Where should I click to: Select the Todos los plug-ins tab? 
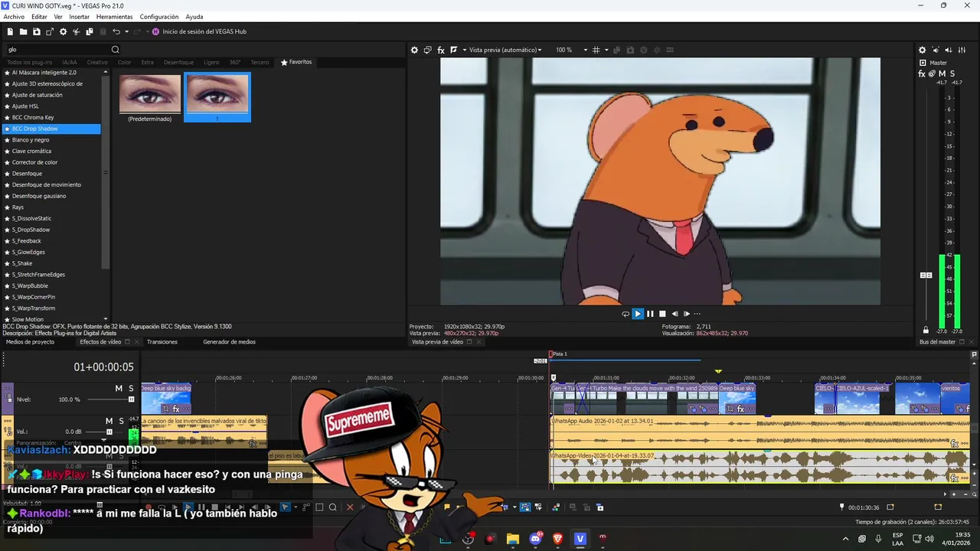pos(30,62)
